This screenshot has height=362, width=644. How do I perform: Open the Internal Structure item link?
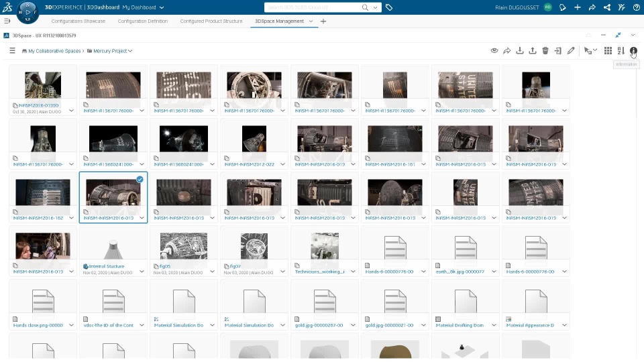pyautogui.click(x=107, y=266)
